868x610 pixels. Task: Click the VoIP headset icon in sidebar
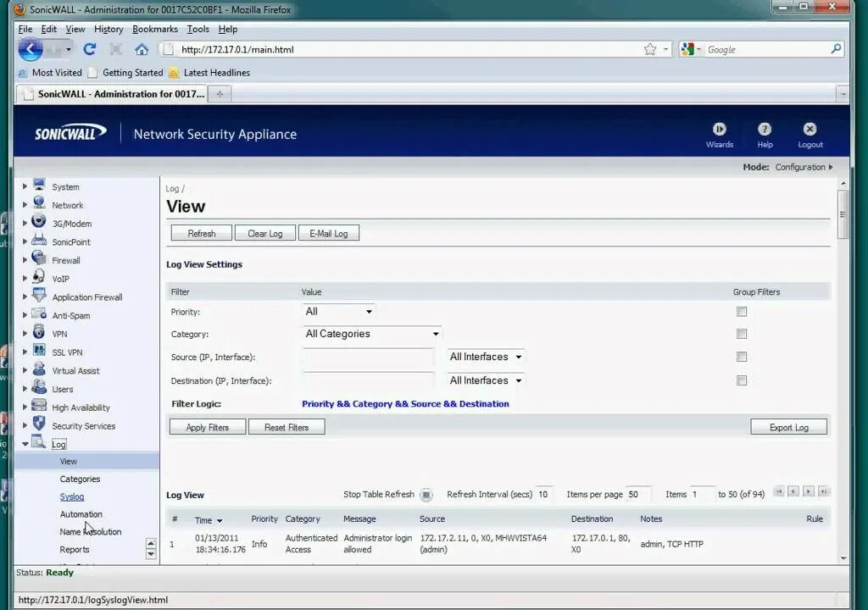(39, 276)
